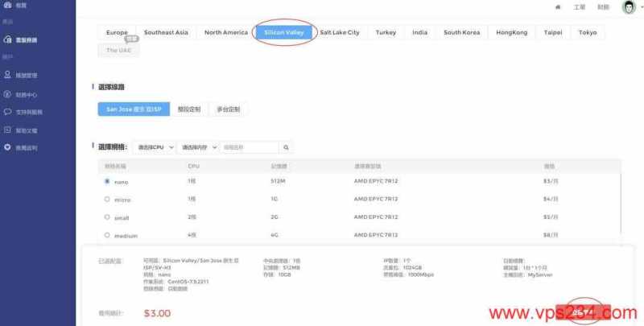Screen dimensions: 644x326
Task: Switch to the Turkey region tab
Action: pyautogui.click(x=386, y=32)
